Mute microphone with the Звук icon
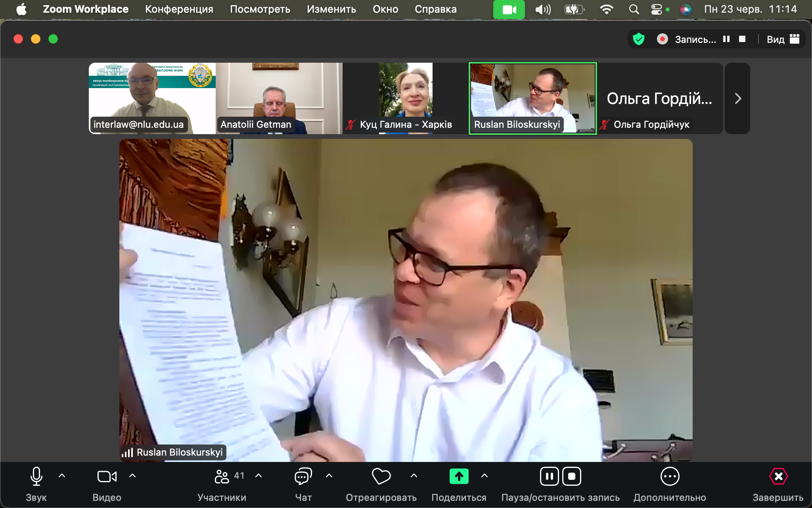Screen dimensions: 812x508 [36, 476]
